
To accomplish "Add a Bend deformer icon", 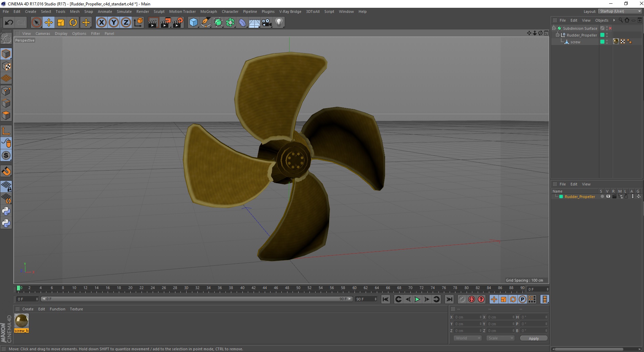I will 242,23.
